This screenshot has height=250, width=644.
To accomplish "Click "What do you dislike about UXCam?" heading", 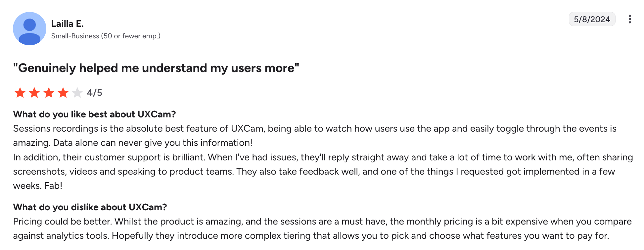I will pyautogui.click(x=90, y=207).
